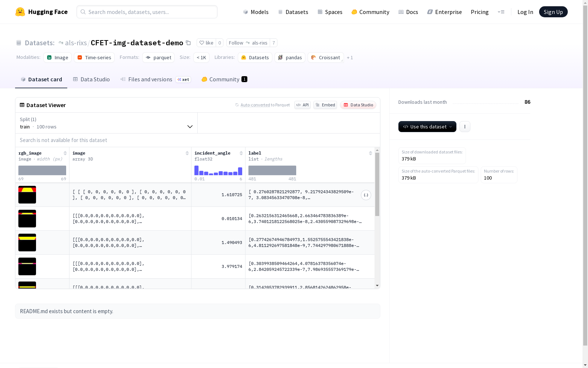
Task: Open the Community tab
Action: 224,79
